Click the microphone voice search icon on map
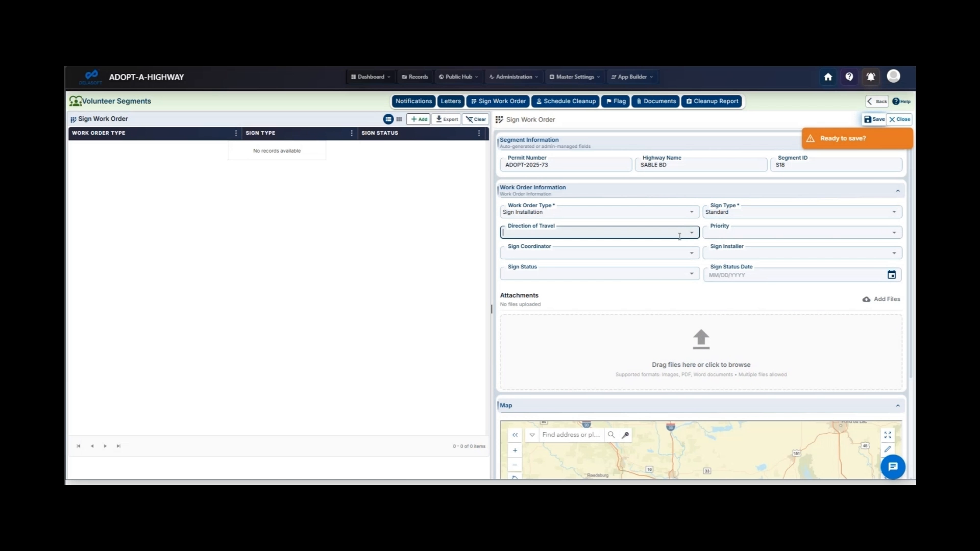 (x=625, y=435)
